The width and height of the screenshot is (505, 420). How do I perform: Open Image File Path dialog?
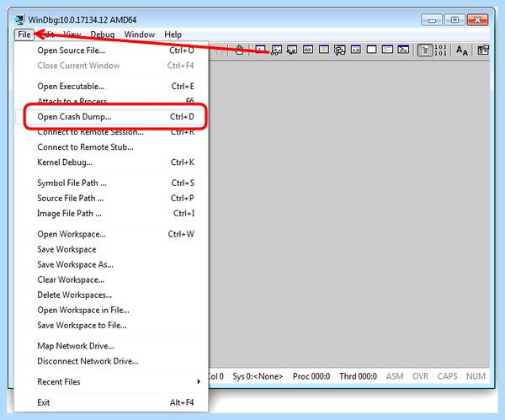click(x=111, y=213)
